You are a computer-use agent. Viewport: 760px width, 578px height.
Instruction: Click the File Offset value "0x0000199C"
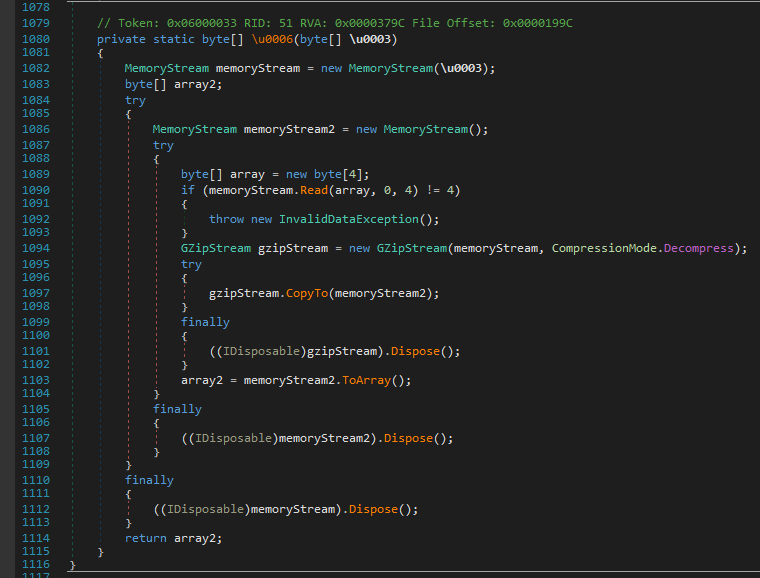coord(538,23)
